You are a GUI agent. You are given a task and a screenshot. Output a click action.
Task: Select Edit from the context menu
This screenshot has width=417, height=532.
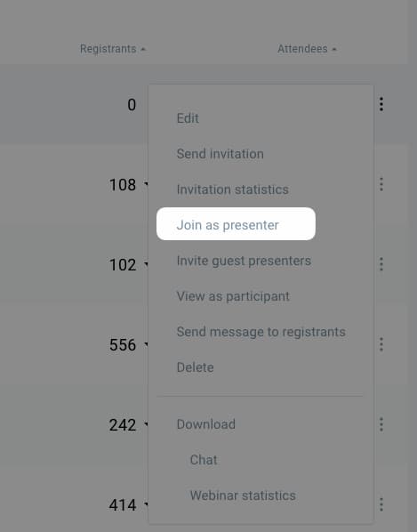tap(188, 118)
